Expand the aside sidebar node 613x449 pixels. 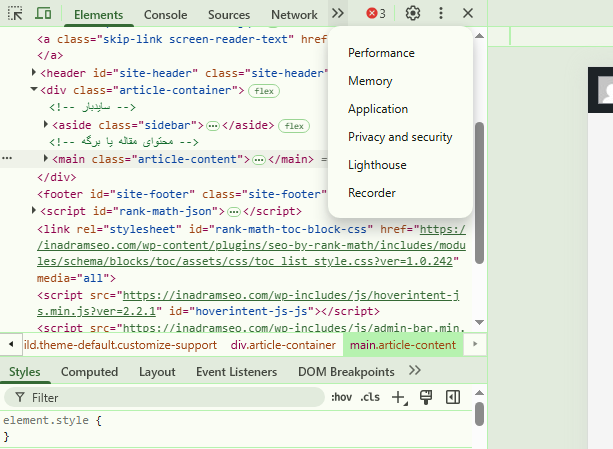pos(45,124)
